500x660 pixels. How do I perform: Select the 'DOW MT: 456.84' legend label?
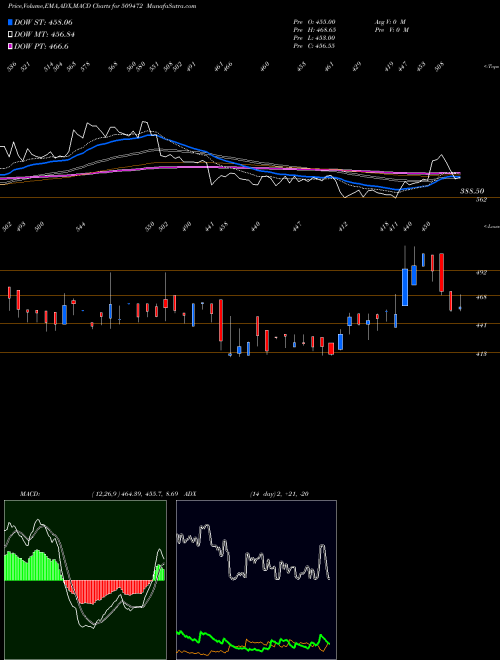pos(45,35)
